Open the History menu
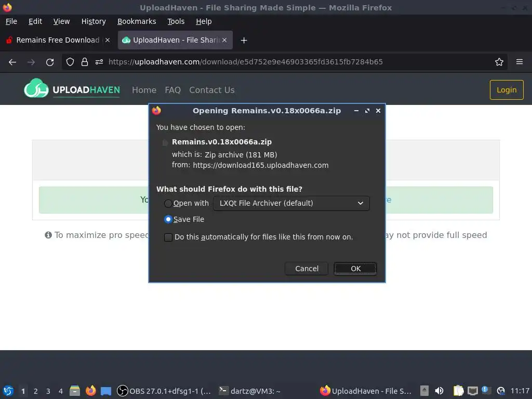 [94, 21]
